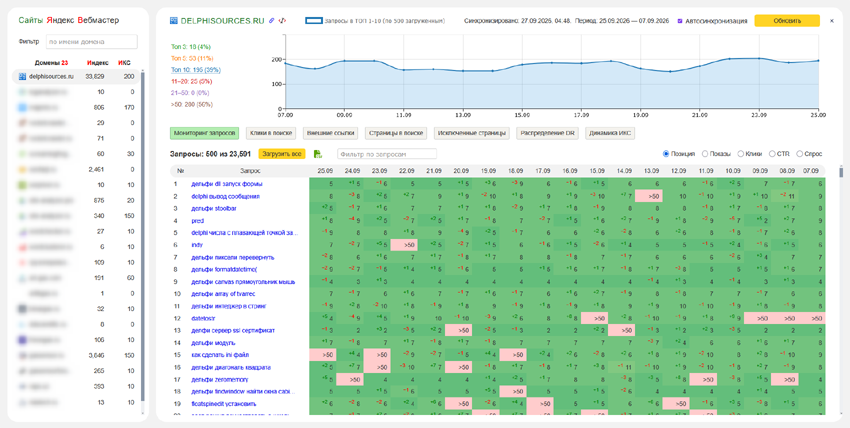The width and height of the screenshot is (850, 428).
Task: Select the Клики radio button
Action: click(x=742, y=154)
